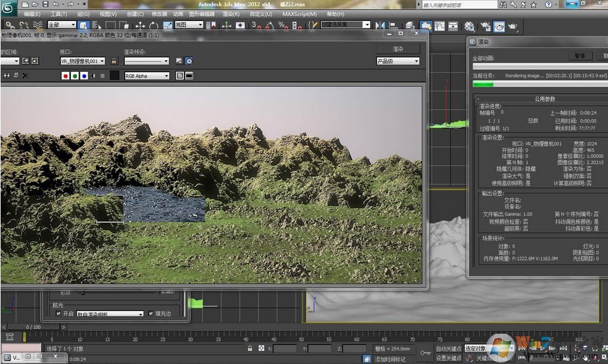Toggle the blue channel display
This screenshot has height=364, width=608.
pyautogui.click(x=83, y=75)
